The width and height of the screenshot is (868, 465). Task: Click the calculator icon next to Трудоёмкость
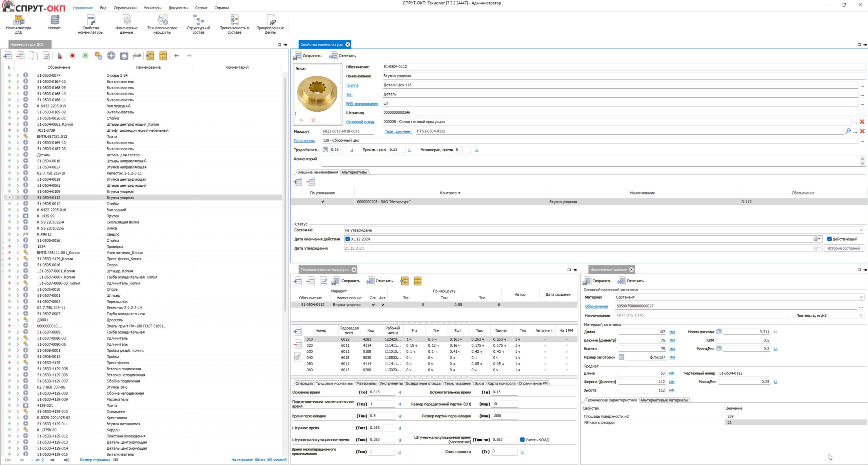325,150
